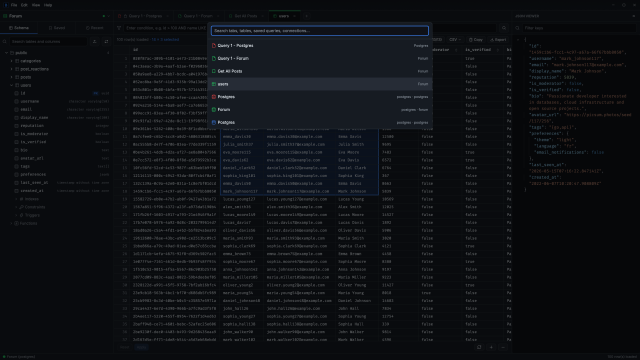Click the reputation cell 10509
The width and height of the screenshot is (640, 360).
point(399,199)
